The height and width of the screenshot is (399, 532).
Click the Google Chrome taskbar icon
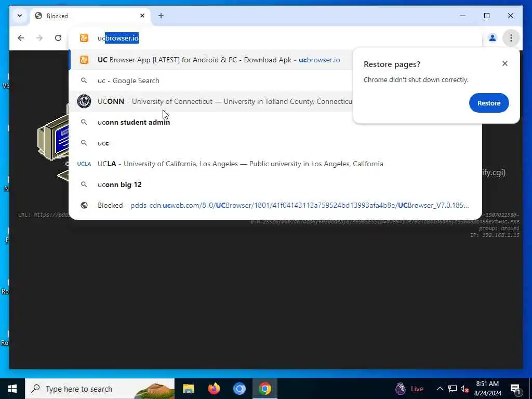tap(264, 389)
